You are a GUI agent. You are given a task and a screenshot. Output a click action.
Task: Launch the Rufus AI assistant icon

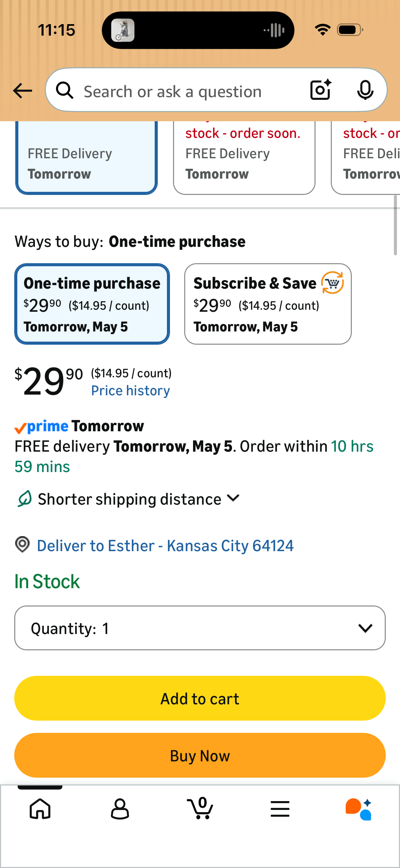click(359, 809)
